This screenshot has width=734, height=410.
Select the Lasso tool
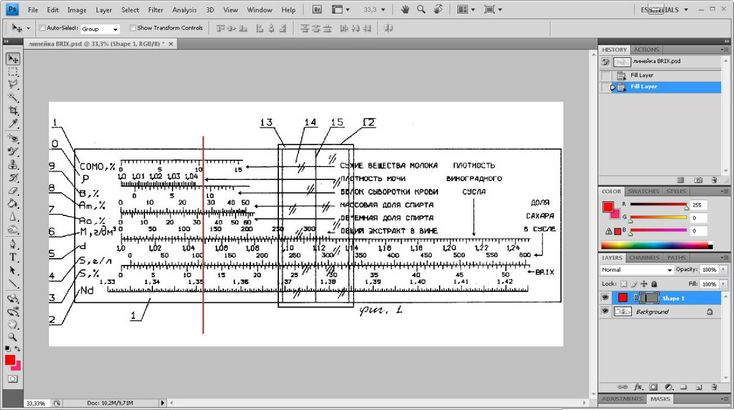point(13,85)
